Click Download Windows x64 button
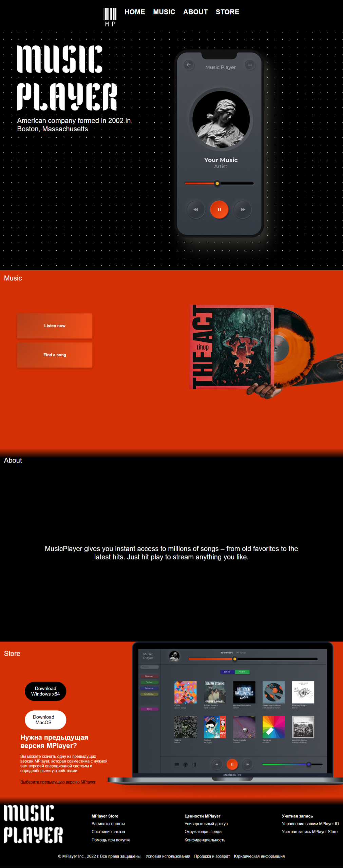 coord(45,691)
